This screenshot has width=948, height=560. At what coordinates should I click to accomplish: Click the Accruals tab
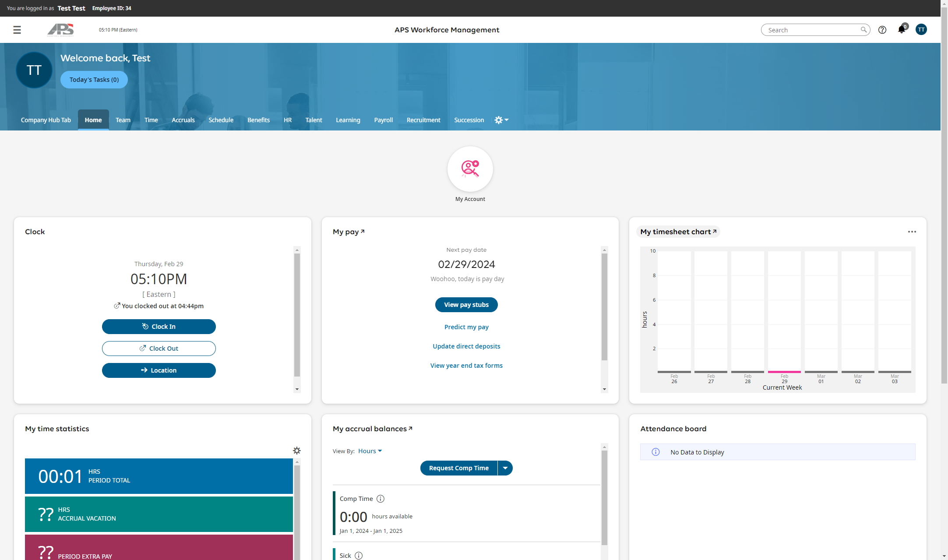pos(183,120)
